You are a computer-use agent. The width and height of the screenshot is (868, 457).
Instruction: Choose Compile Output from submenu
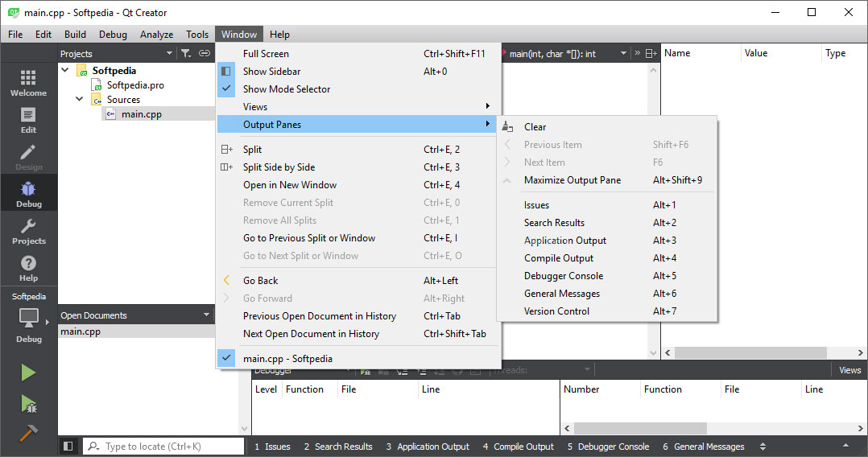coord(558,258)
